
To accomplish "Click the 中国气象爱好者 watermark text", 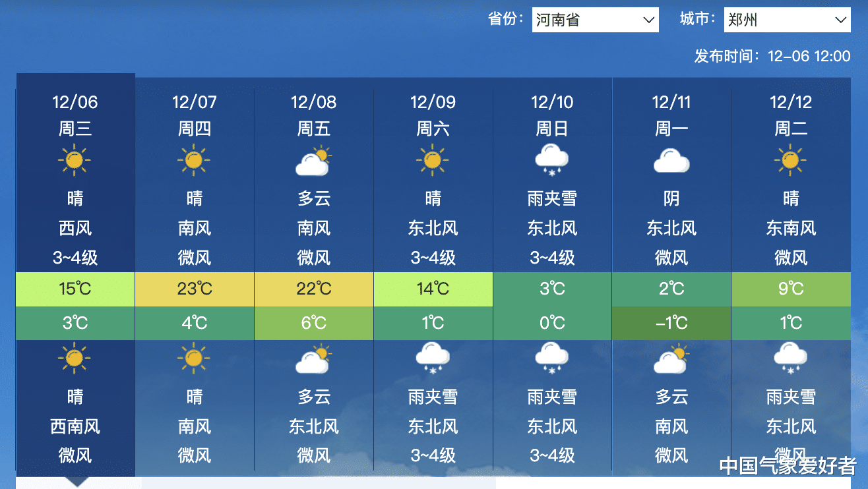I will (x=788, y=467).
